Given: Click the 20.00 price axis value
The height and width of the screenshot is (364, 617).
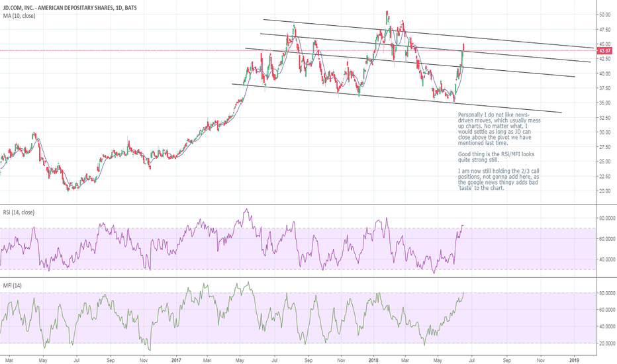Looking at the screenshot, I should (x=605, y=191).
